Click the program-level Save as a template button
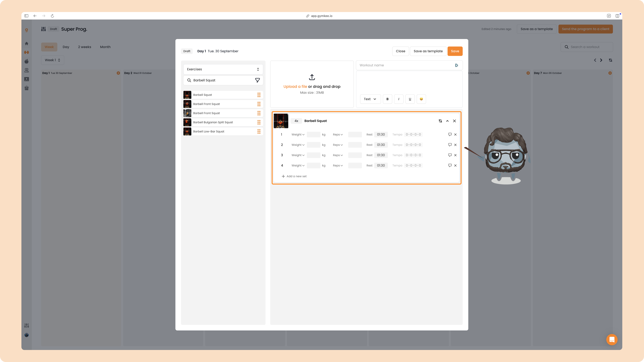Image resolution: width=644 pixels, height=362 pixels. [x=536, y=29]
